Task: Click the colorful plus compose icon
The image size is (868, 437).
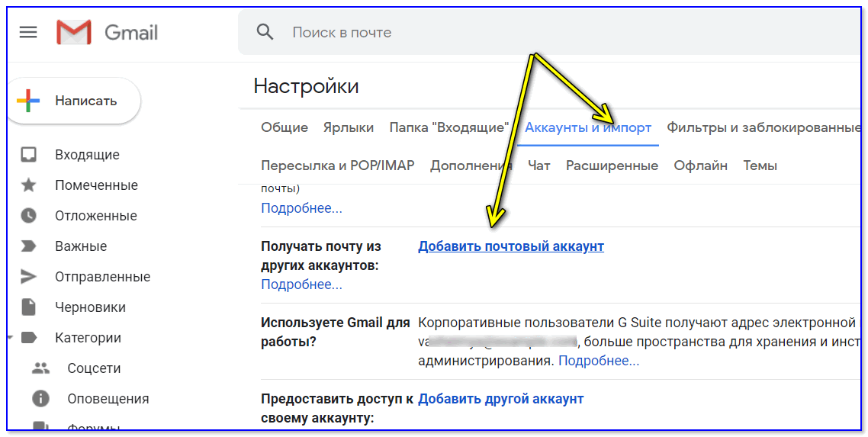Action: tap(28, 101)
